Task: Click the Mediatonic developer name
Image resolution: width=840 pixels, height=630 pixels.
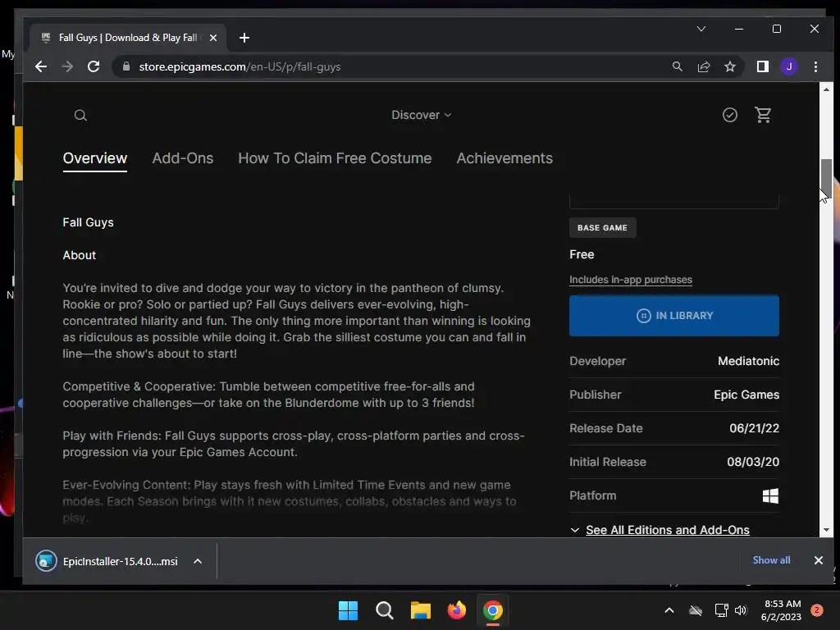Action: coord(748,361)
